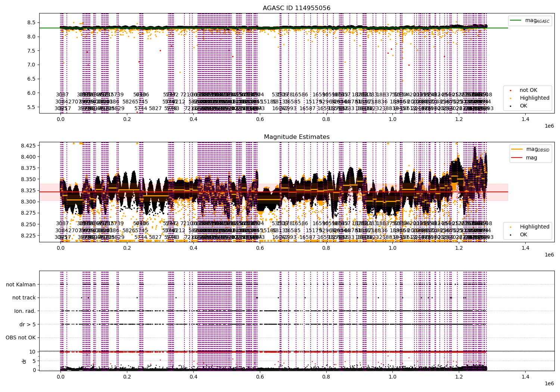560x392 pixels.
Task: Click obsid label "16586" in top plot
Action: pyautogui.click(x=300, y=95)
